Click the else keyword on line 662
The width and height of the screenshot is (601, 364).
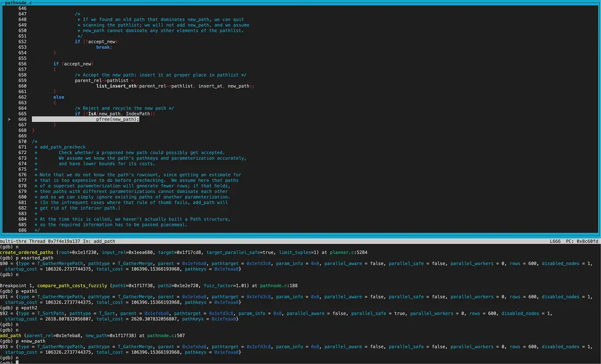pyautogui.click(x=59, y=97)
